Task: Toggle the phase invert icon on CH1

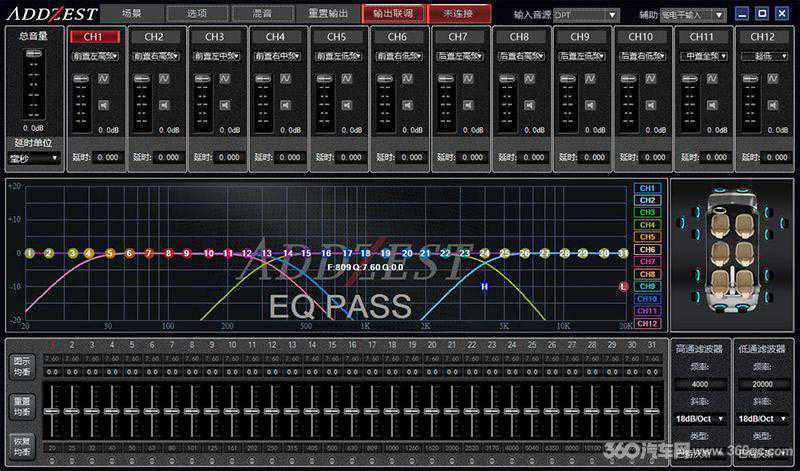Action: (x=105, y=77)
